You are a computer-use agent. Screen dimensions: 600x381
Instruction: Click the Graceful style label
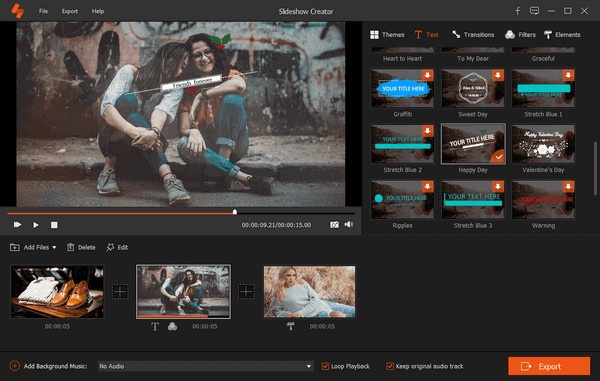tap(543, 59)
